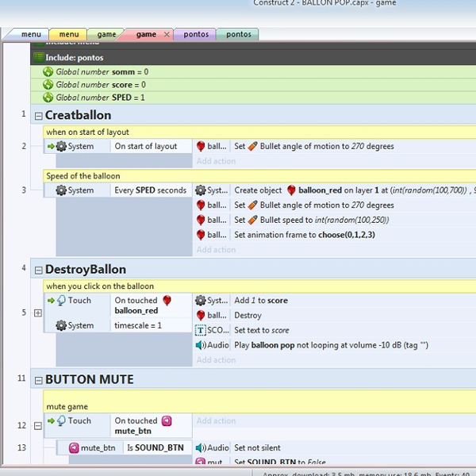
Task: Click the globe icon beside global number somm
Action: coord(48,72)
